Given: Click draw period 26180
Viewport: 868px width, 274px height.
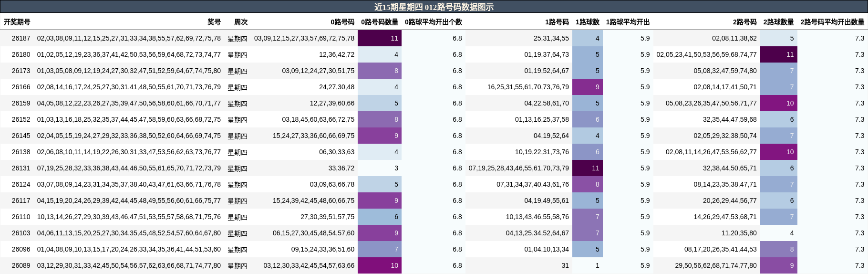Looking at the screenshot, I should pos(21,54).
